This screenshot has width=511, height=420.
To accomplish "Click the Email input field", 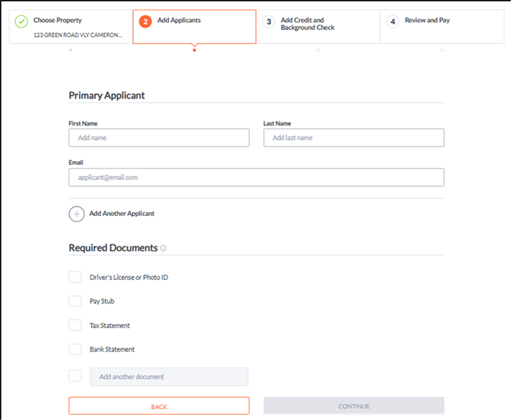I will pos(257,177).
